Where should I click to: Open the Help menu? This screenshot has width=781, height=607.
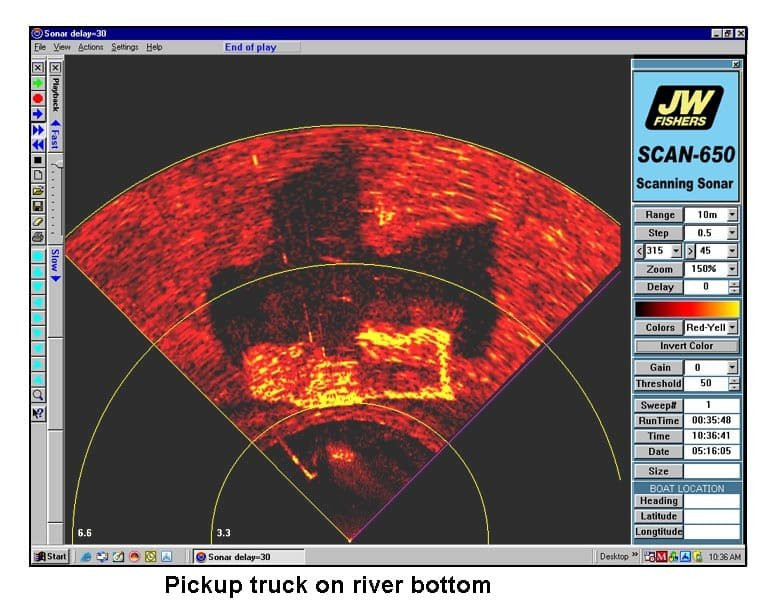point(154,47)
